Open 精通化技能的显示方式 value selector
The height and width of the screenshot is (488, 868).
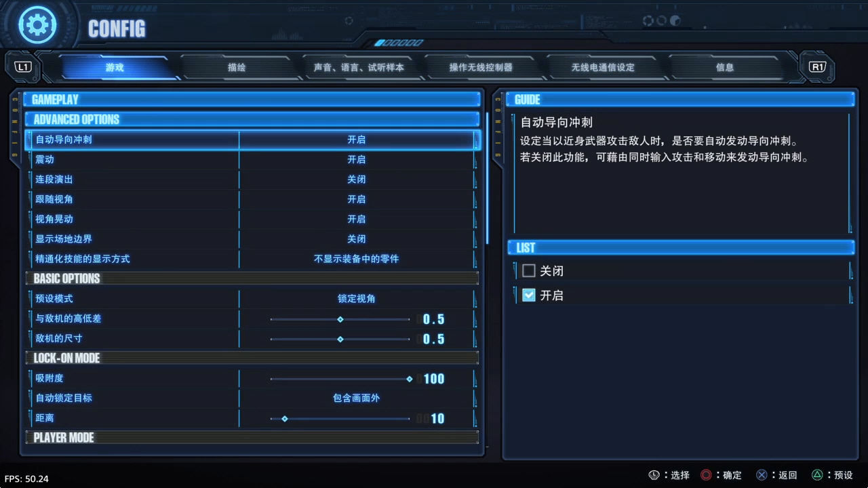coord(357,259)
